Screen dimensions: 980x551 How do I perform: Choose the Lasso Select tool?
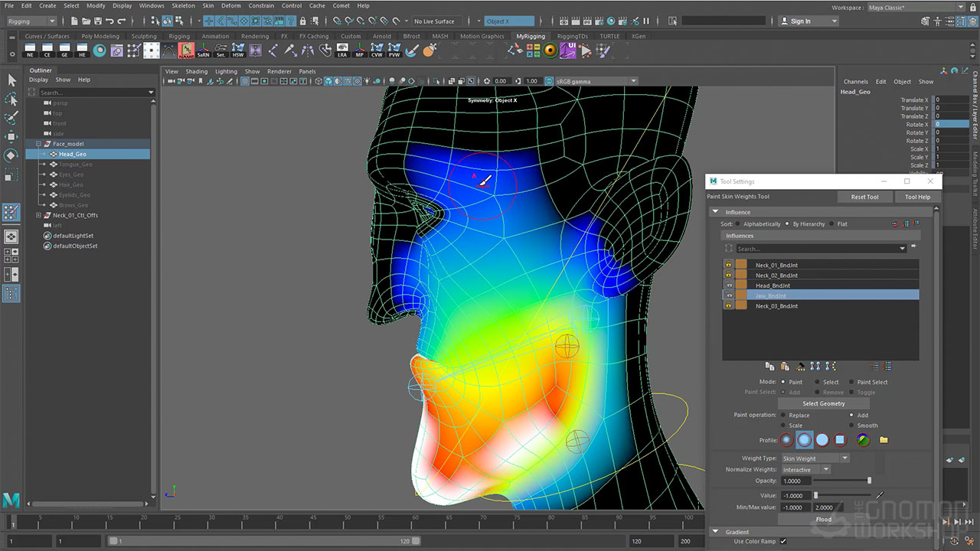[x=11, y=99]
